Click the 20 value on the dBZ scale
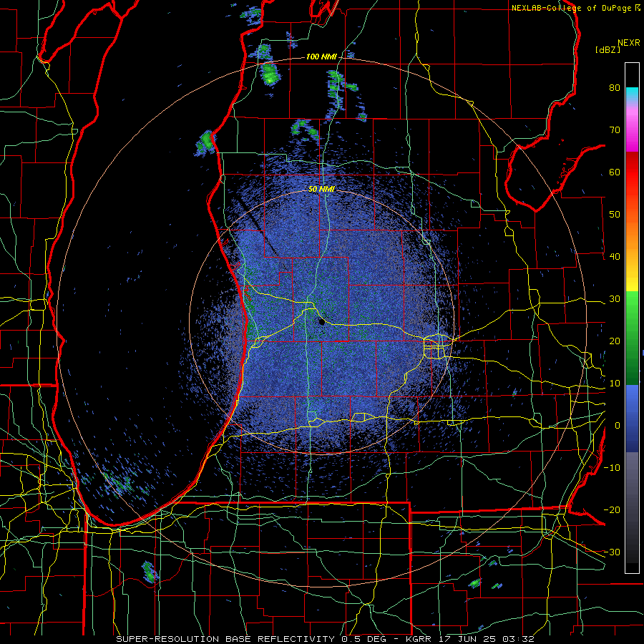Image resolution: width=644 pixels, height=644 pixels. [x=615, y=341]
